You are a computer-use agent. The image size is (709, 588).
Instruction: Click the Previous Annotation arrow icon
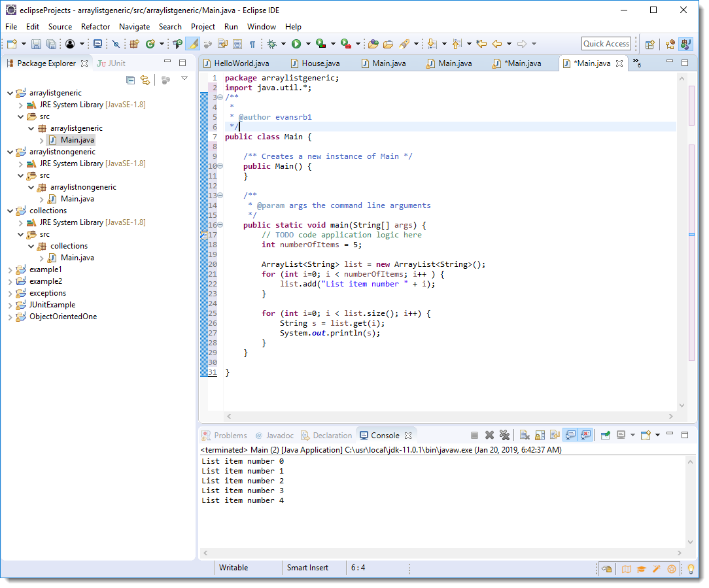457,44
